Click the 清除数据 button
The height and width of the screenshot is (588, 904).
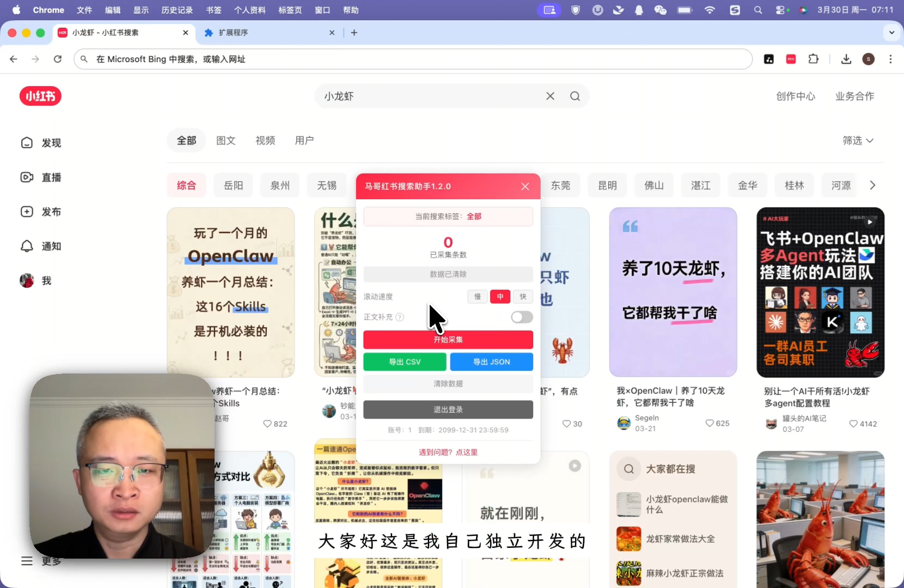pos(448,384)
